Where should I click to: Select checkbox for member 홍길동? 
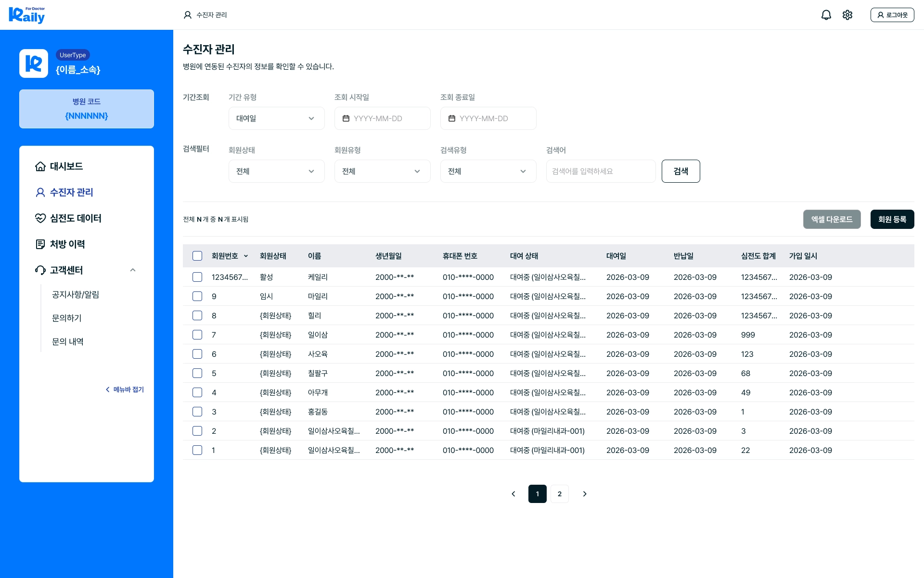[x=197, y=412]
